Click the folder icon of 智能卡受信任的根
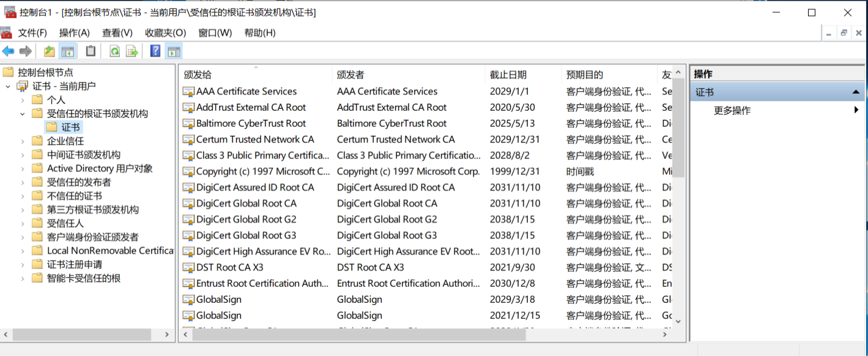Screen dimensions: 868x356 37,278
